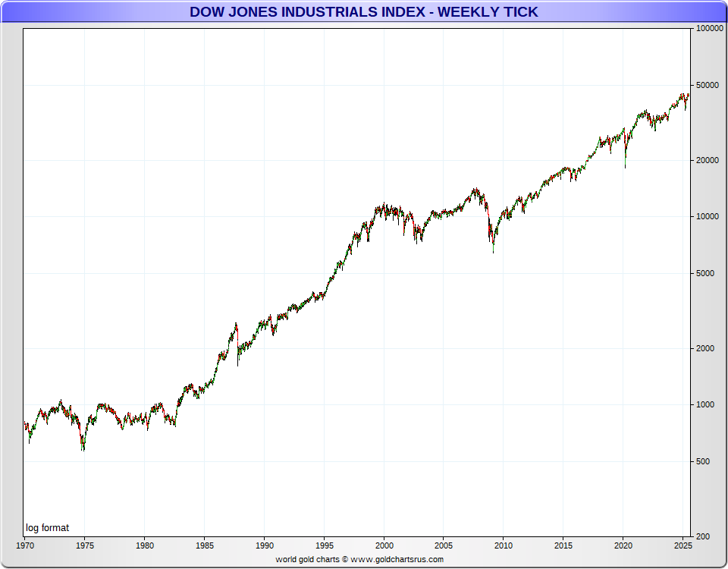728x569 pixels.
Task: Click the 200 y-axis label
Action: click(x=704, y=536)
